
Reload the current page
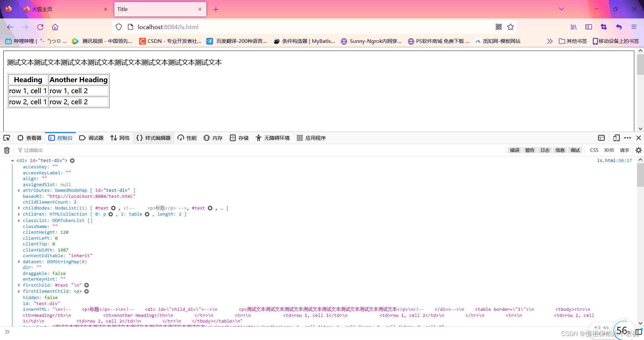tap(40, 27)
